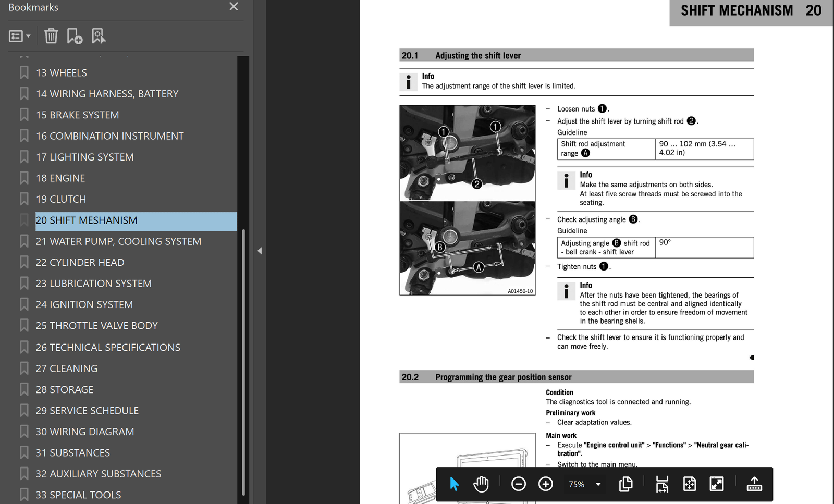Fit one full page to window
Screen dimensions: 834x504
(x=689, y=484)
